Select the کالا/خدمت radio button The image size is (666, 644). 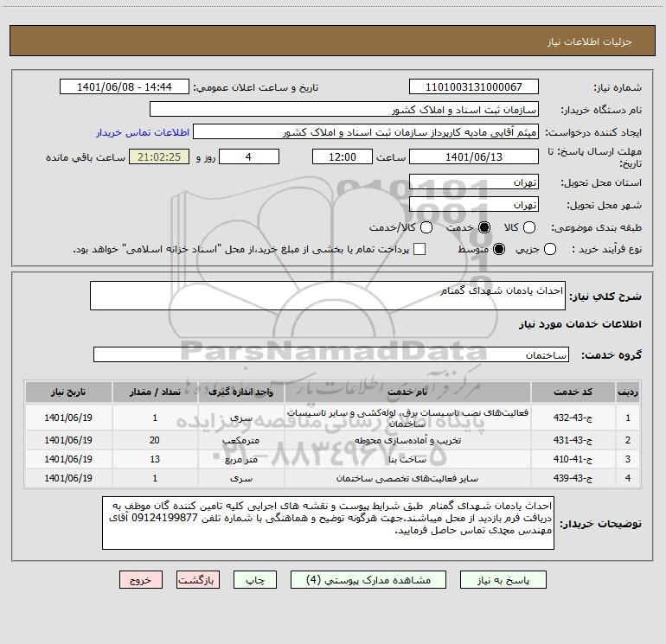426,227
